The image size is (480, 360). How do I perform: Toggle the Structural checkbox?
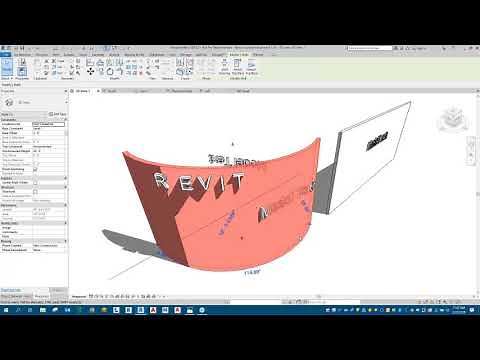[35, 192]
